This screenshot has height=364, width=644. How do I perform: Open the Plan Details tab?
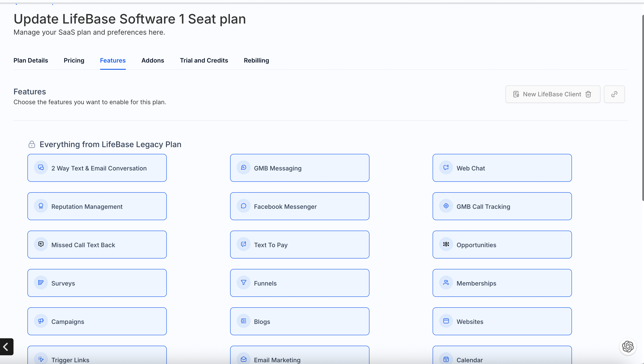click(31, 60)
